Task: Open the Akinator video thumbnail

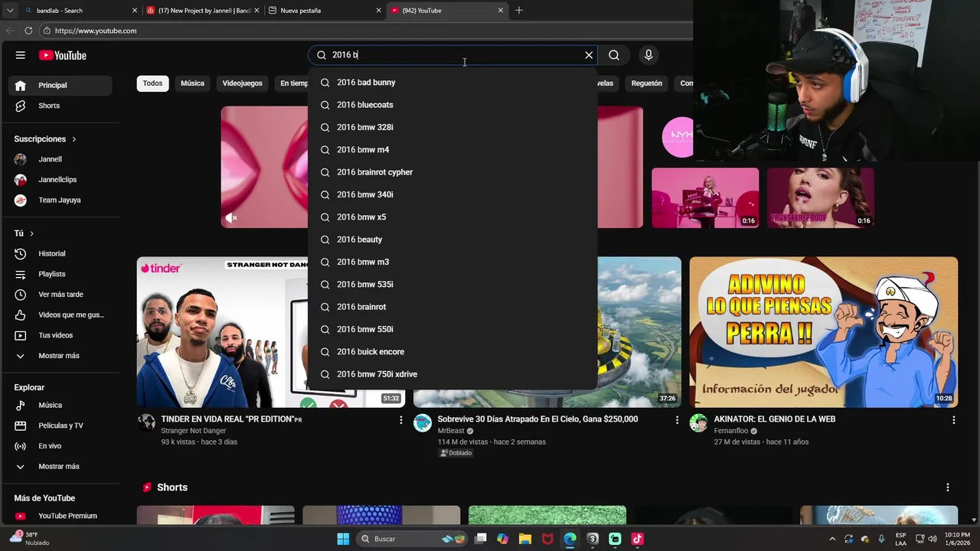Action: pos(823,332)
